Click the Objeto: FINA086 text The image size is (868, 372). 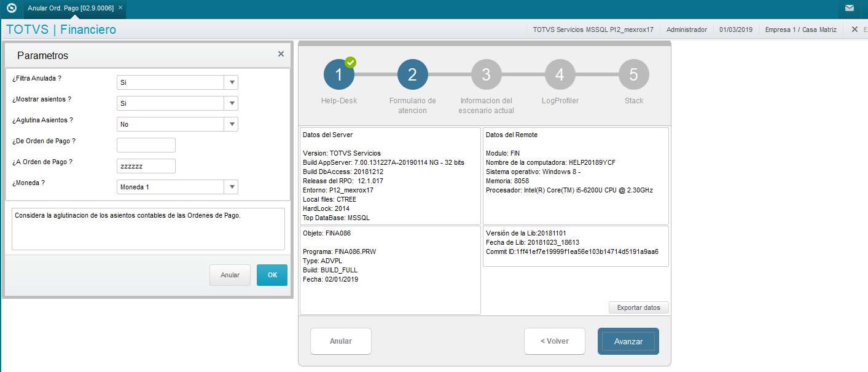click(326, 233)
